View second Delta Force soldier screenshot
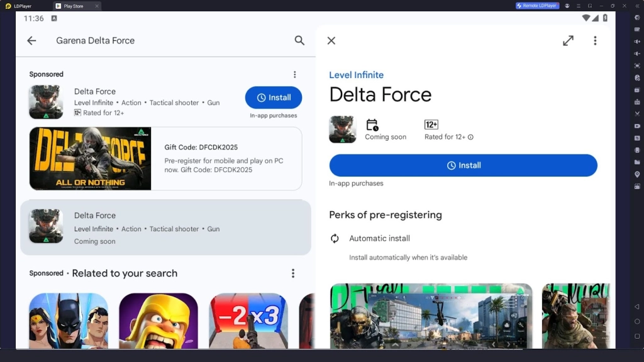644x362 pixels. pyautogui.click(x=576, y=316)
